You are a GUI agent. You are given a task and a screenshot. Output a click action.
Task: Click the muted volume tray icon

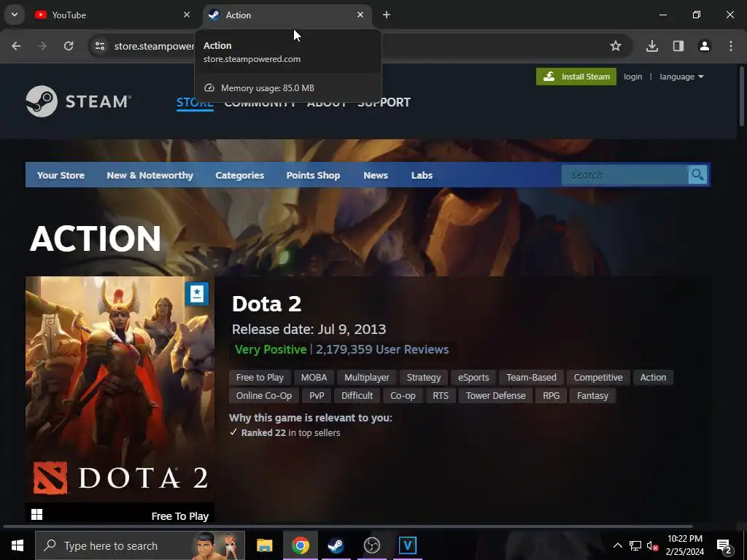[653, 545]
